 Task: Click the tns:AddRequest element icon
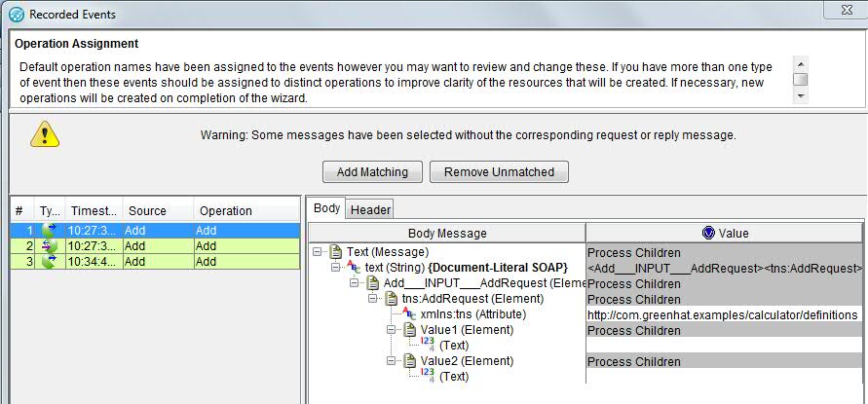pyautogui.click(x=392, y=299)
